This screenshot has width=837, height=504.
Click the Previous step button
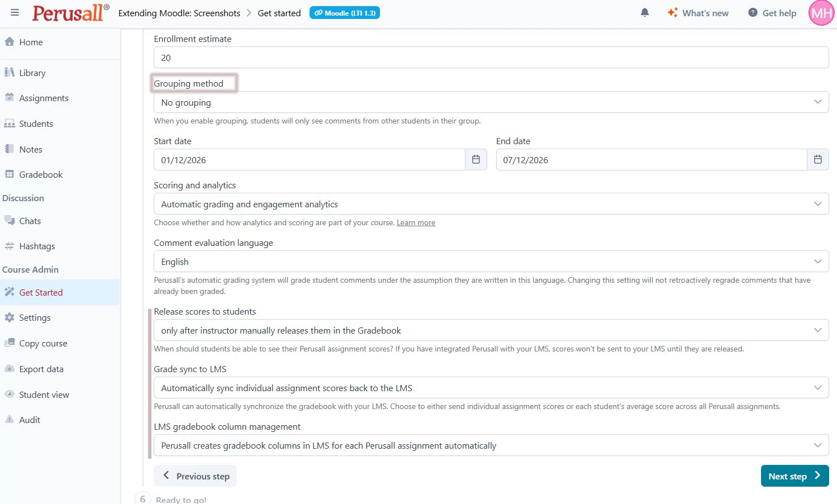(196, 476)
